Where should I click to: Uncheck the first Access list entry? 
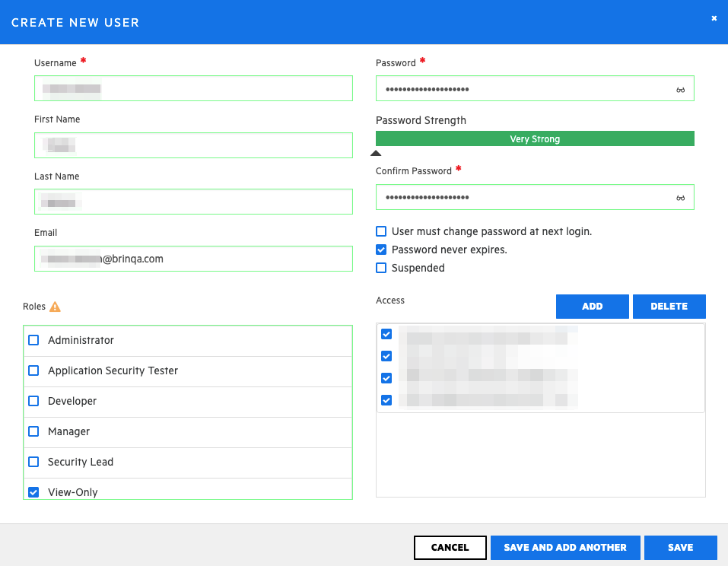coord(386,334)
